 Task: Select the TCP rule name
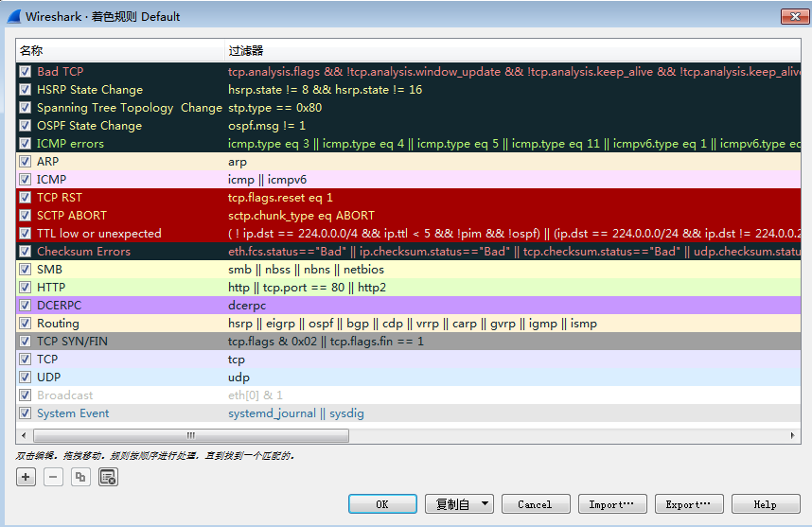tap(47, 360)
